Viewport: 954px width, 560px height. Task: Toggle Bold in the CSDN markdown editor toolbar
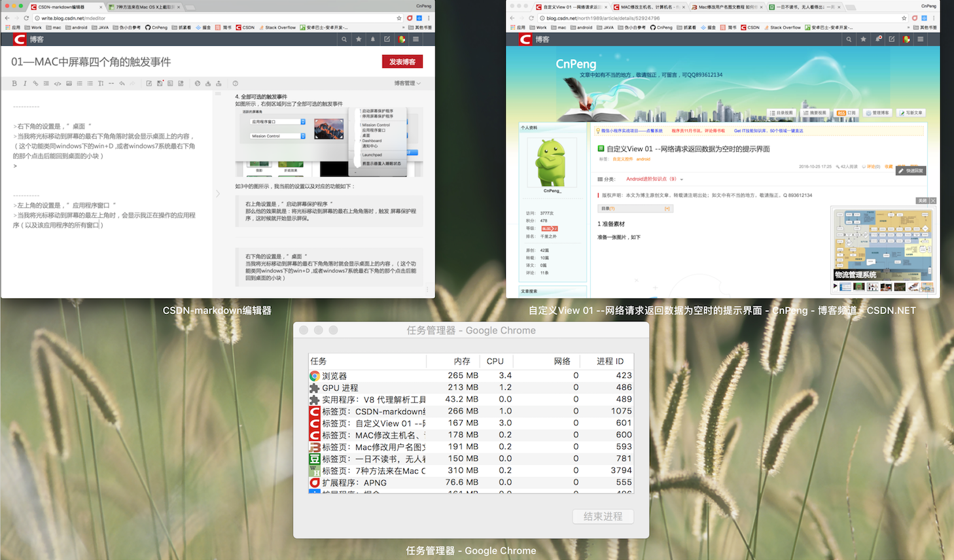[x=14, y=83]
